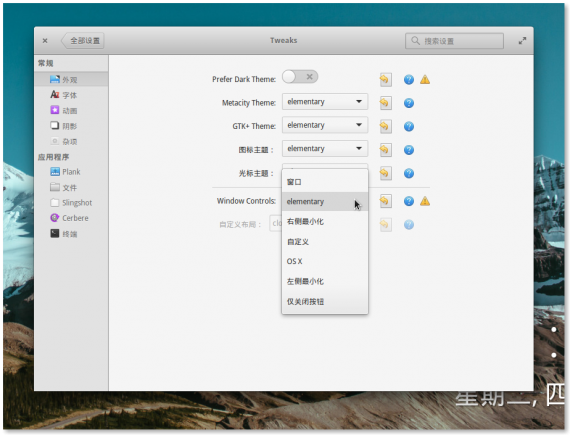Open help icon for Metacity Theme

coord(409,103)
